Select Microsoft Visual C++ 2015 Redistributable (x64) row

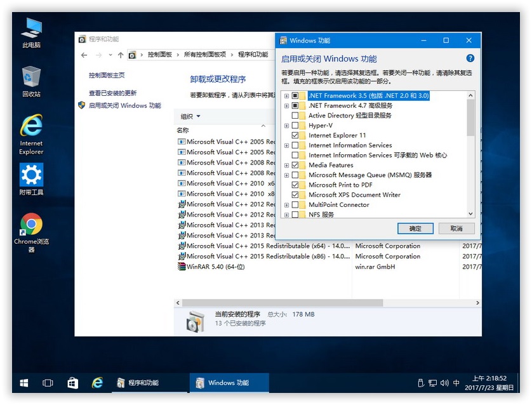[x=328, y=246]
